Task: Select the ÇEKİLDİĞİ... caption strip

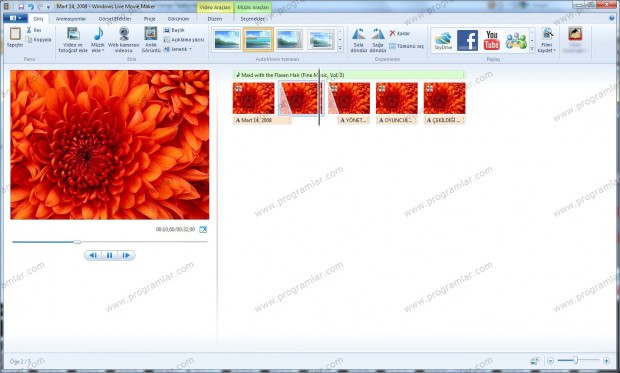Action: click(x=444, y=120)
